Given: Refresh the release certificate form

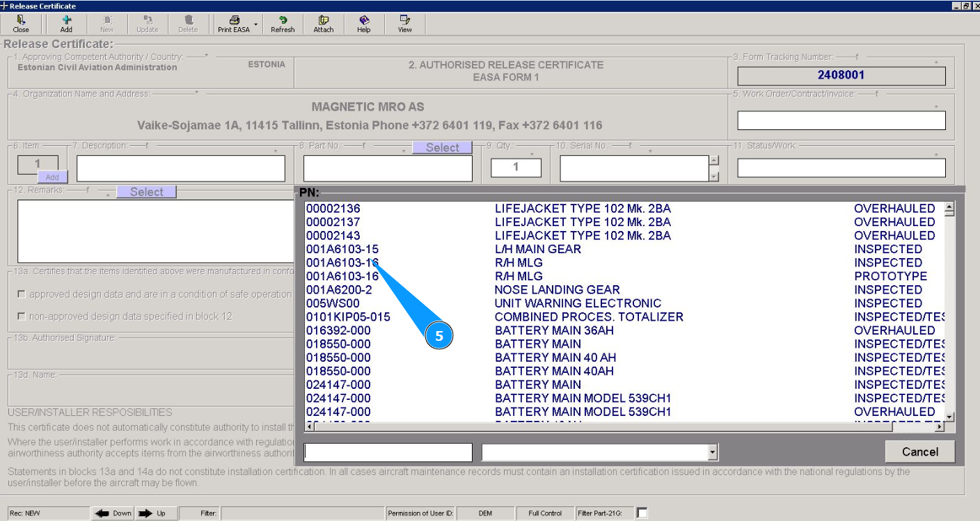Looking at the screenshot, I should pos(283,24).
